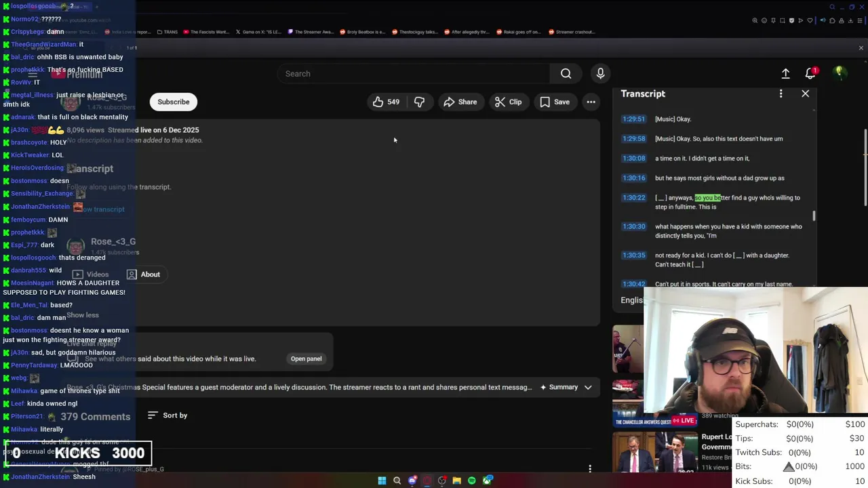868x488 pixels.
Task: Start voice search with microphone
Action: coord(600,74)
